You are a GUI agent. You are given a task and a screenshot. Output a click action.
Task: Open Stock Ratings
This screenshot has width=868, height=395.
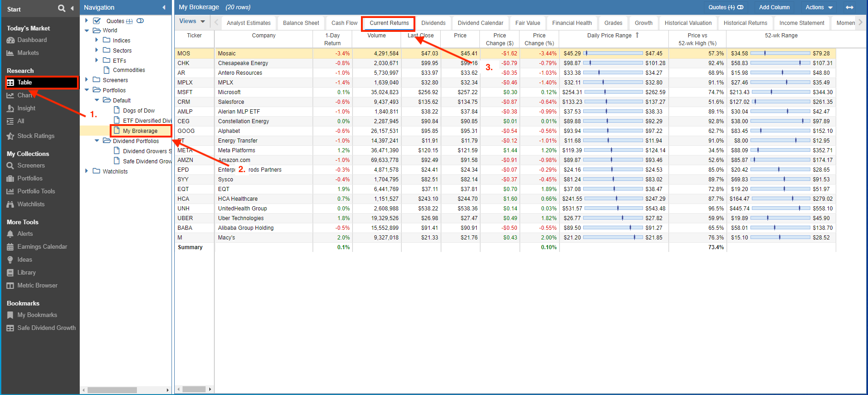pos(35,136)
